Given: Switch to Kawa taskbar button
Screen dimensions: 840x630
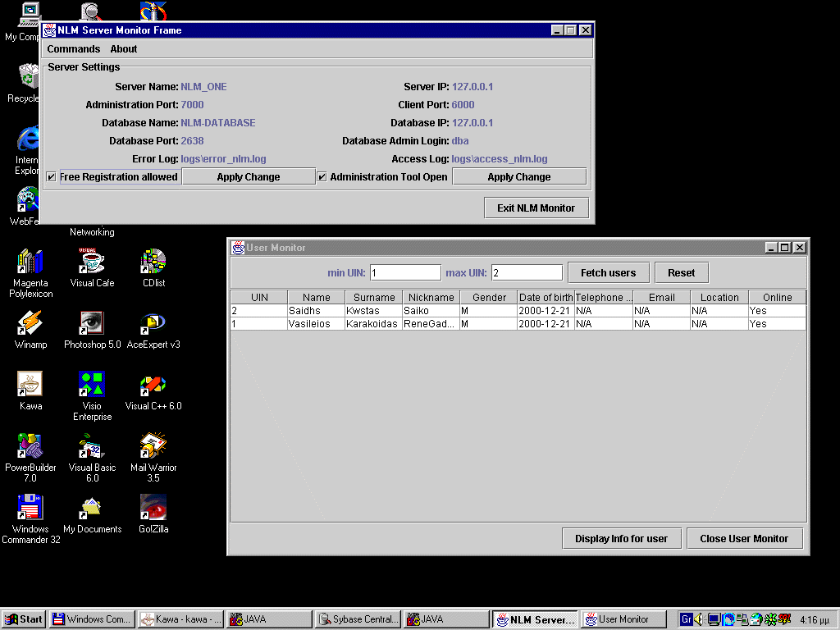Looking at the screenshot, I should [180, 619].
